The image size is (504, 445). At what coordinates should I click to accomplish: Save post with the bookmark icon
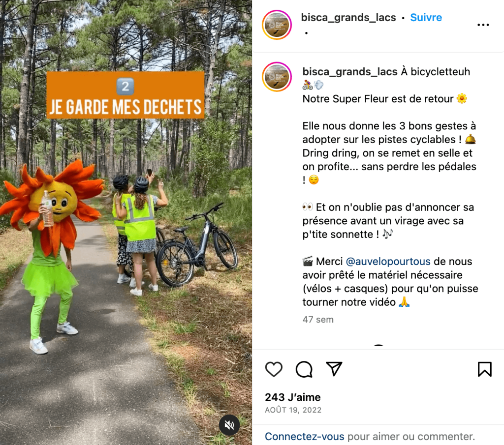point(484,369)
